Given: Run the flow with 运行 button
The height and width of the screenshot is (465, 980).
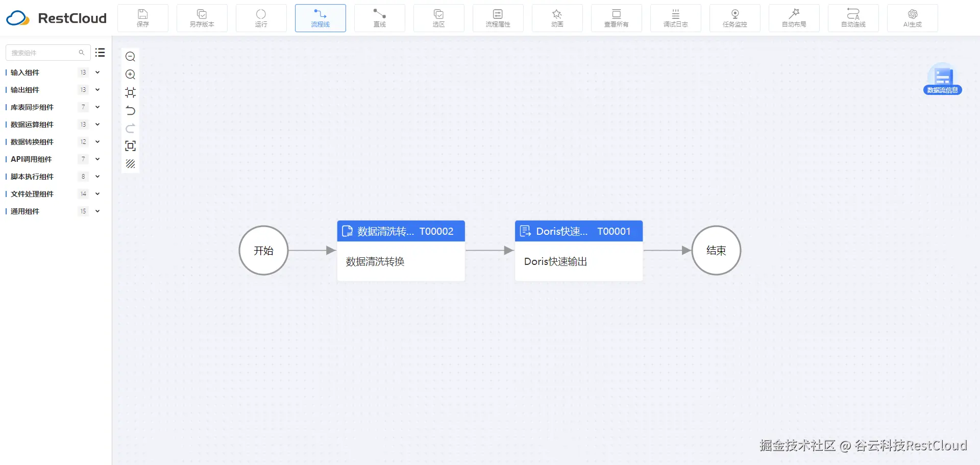Looking at the screenshot, I should click(x=261, y=18).
